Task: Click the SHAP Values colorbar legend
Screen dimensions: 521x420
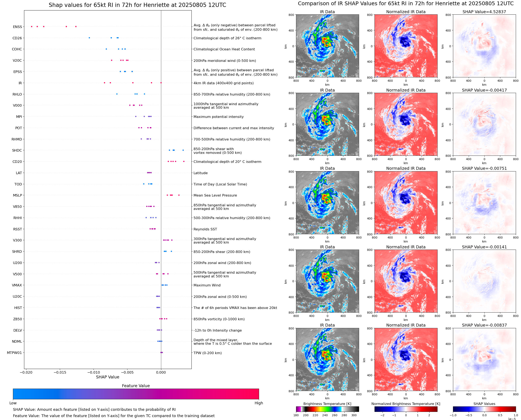Action: click(x=484, y=409)
